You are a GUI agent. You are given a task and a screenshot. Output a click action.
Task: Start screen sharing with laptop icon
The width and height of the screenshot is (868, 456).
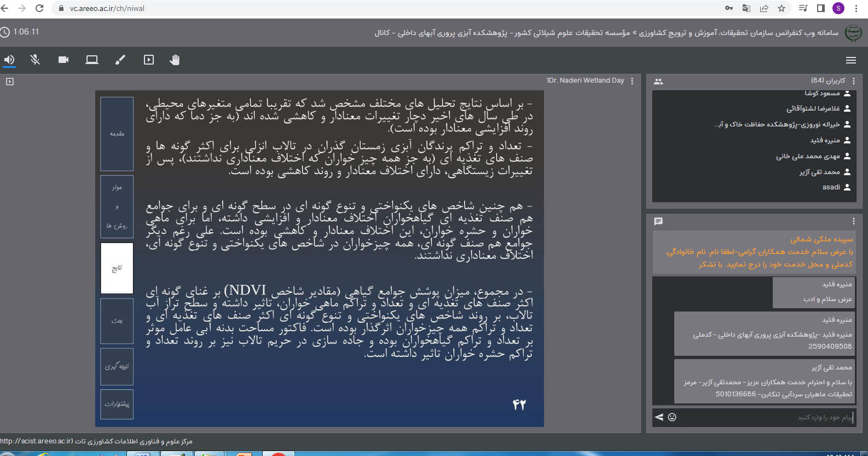tap(92, 60)
